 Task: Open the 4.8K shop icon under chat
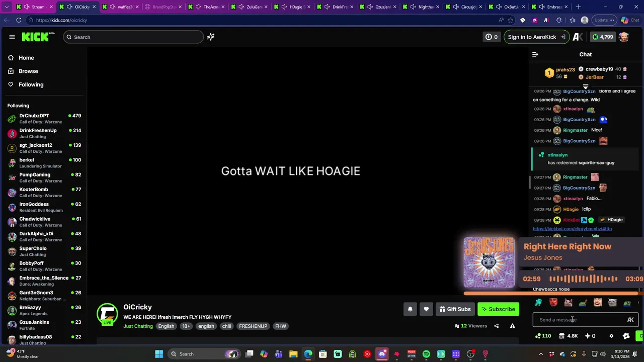(x=568, y=336)
